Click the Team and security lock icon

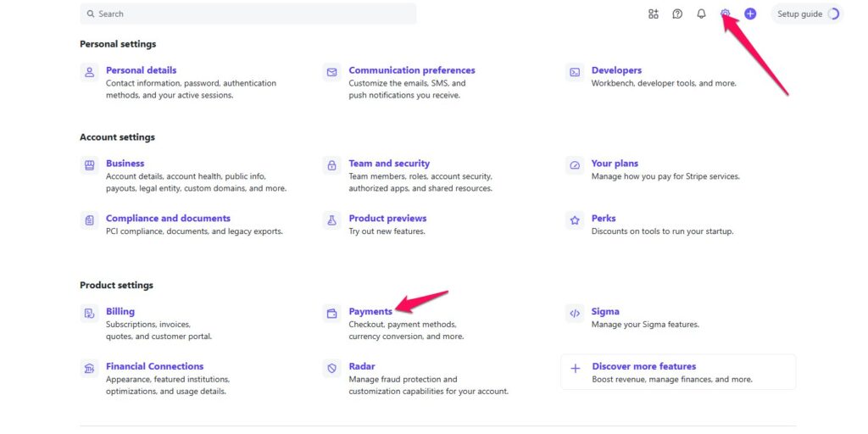pyautogui.click(x=331, y=166)
